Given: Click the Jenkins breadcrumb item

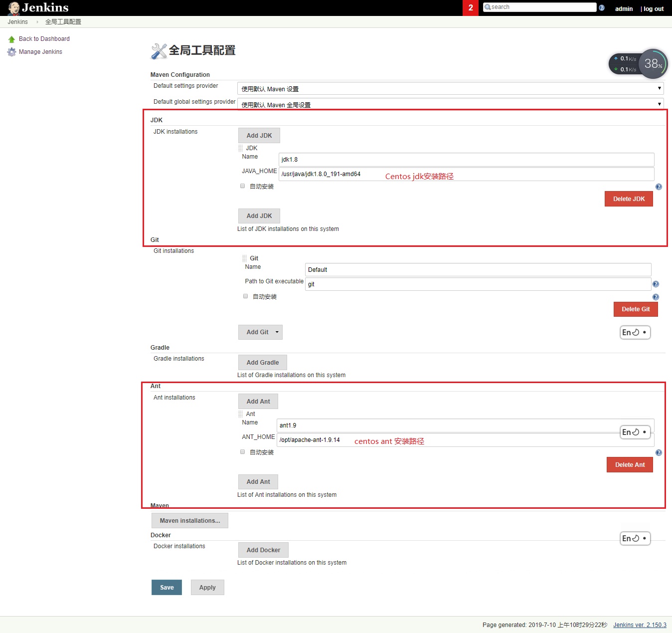Looking at the screenshot, I should click(18, 22).
